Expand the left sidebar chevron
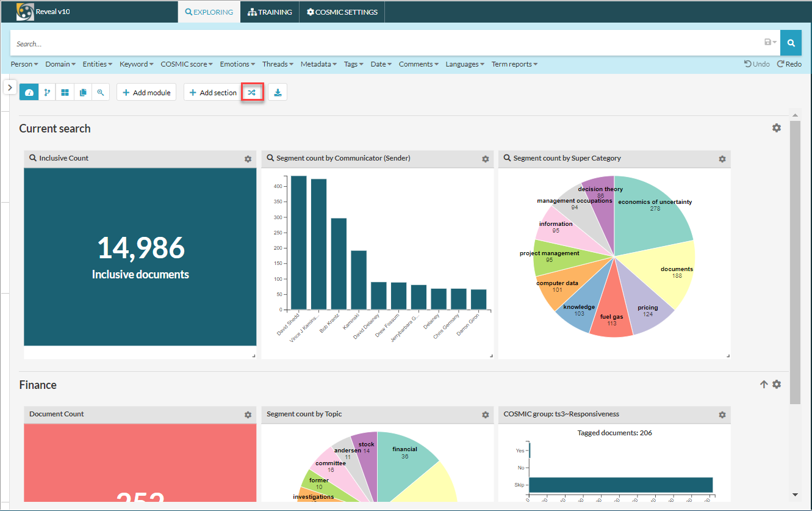Screen dimensions: 812x511 [x=10, y=87]
